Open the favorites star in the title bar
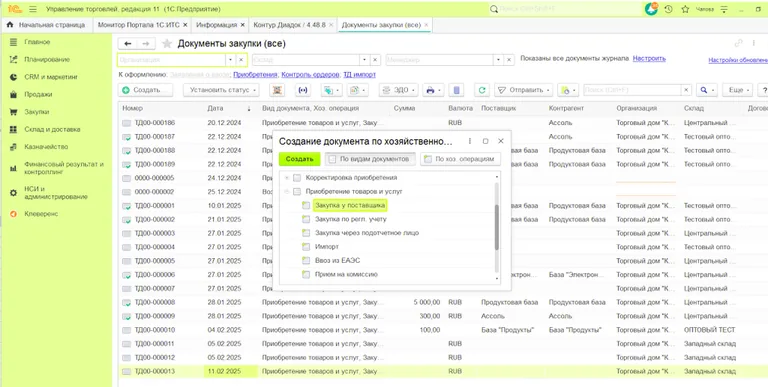 [685, 9]
